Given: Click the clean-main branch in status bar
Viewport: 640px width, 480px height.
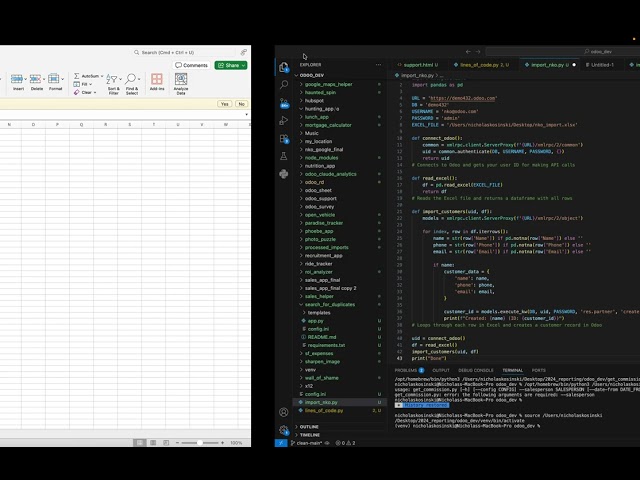Looking at the screenshot, I should (306, 443).
